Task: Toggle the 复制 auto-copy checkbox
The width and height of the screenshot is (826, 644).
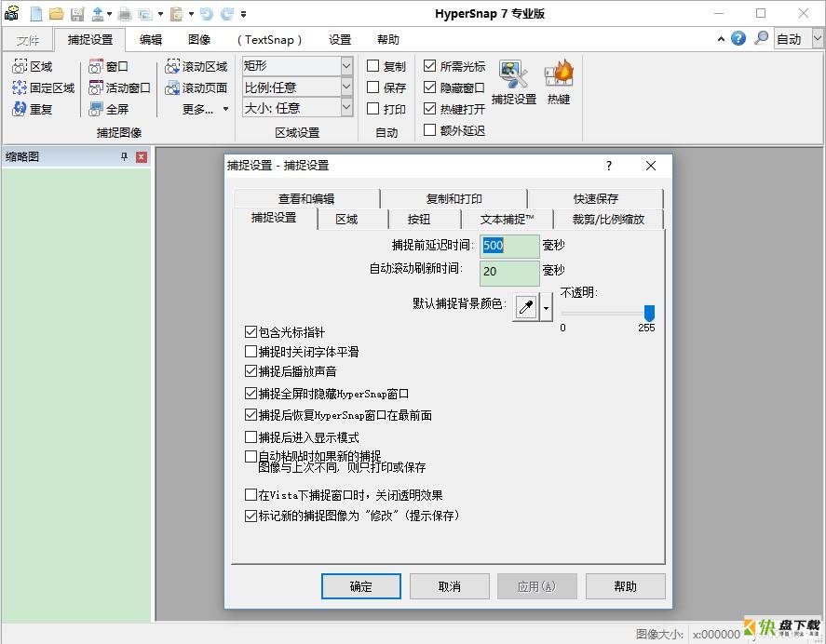Action: coord(373,66)
